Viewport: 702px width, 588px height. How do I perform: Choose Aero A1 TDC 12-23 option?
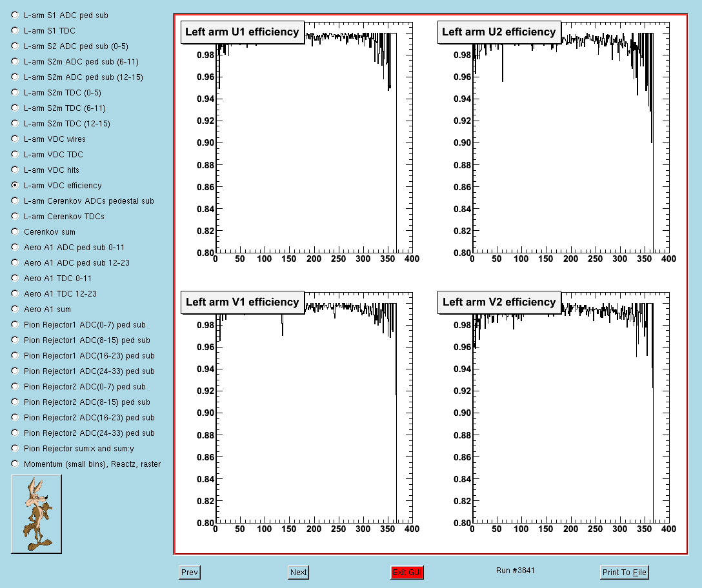point(15,293)
